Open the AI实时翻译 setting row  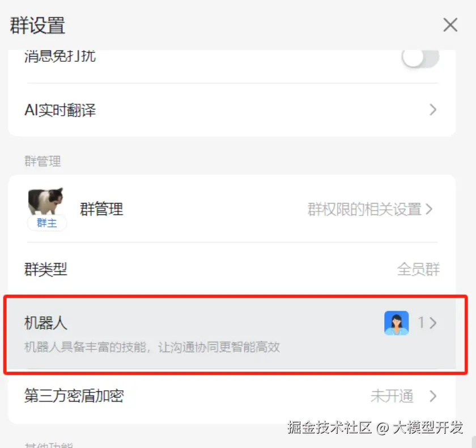tap(232, 110)
